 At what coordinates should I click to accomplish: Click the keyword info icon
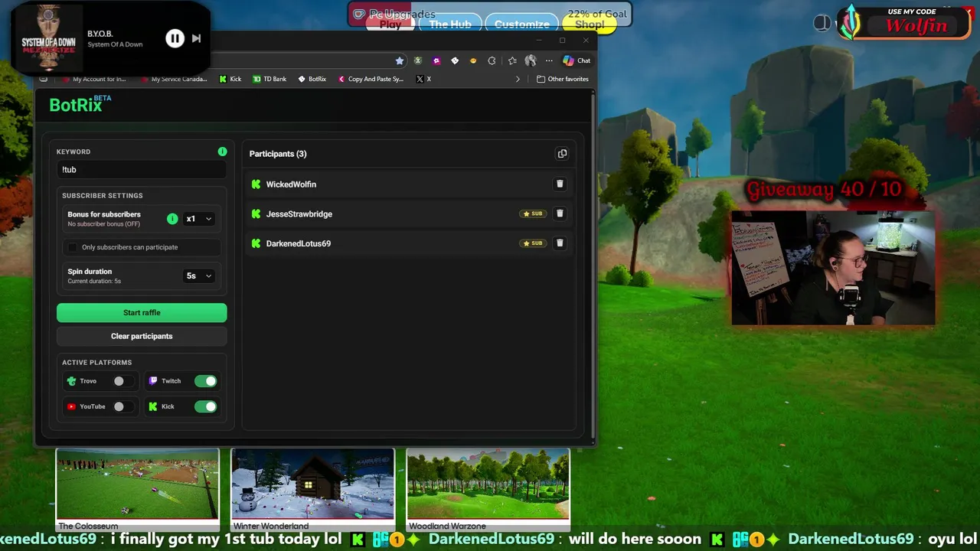[222, 152]
